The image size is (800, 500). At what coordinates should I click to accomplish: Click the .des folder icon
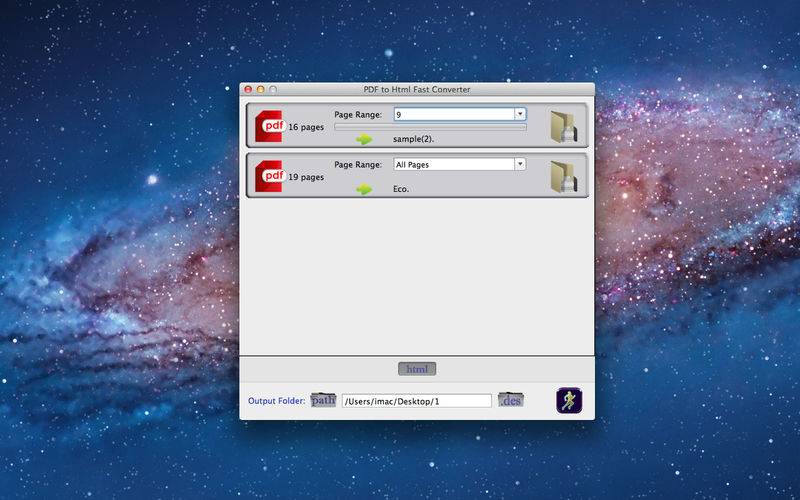510,401
